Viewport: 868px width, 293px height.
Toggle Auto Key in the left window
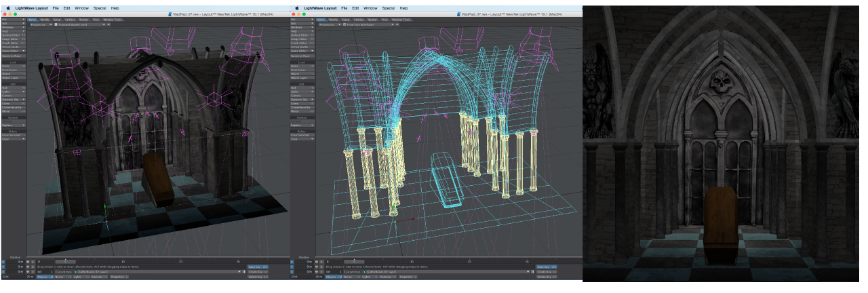[258, 267]
